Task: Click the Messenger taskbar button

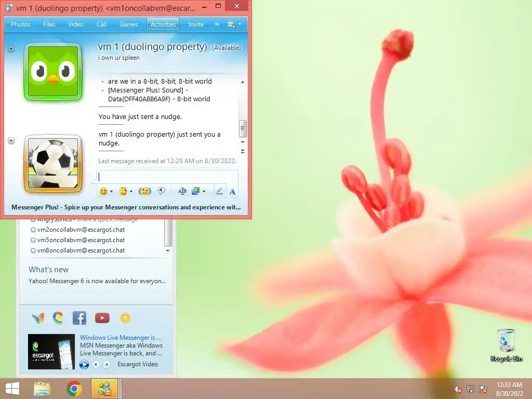Action: [x=104, y=389]
